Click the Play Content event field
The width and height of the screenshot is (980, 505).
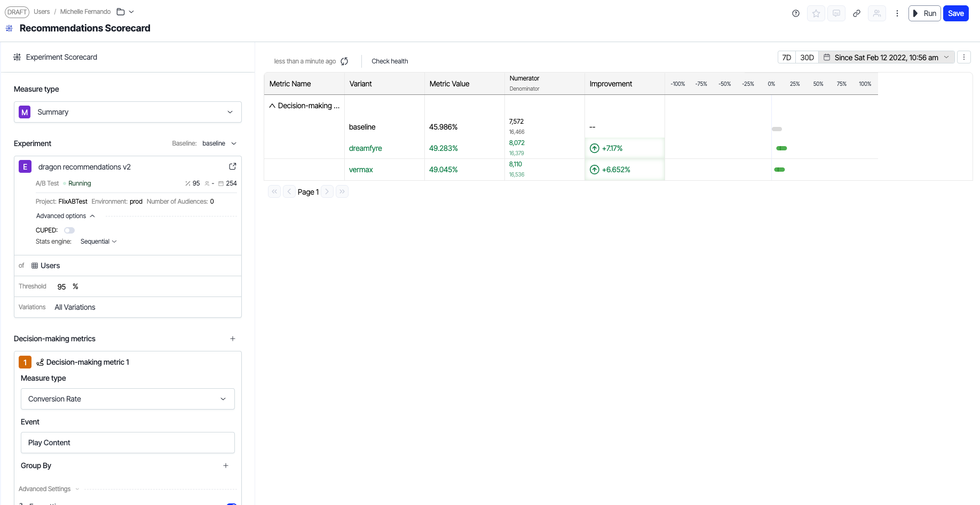128,443
